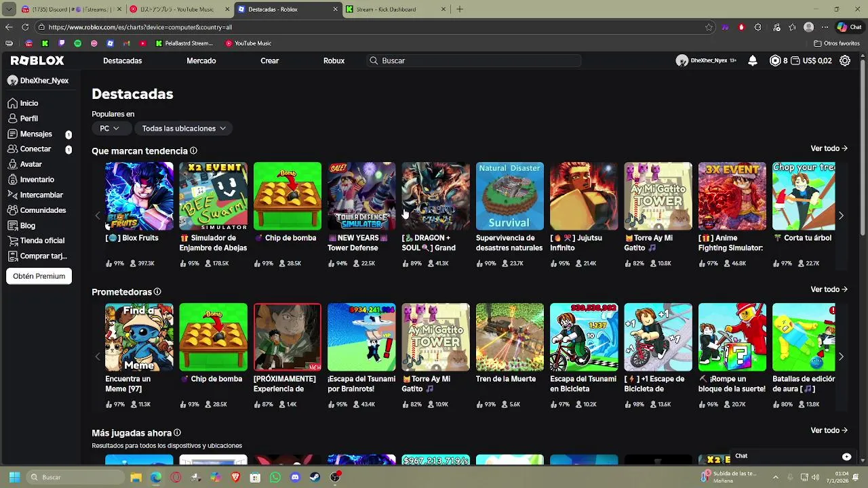The width and height of the screenshot is (868, 488).
Task: Add page to favorites star in address bar
Action: [x=709, y=27]
